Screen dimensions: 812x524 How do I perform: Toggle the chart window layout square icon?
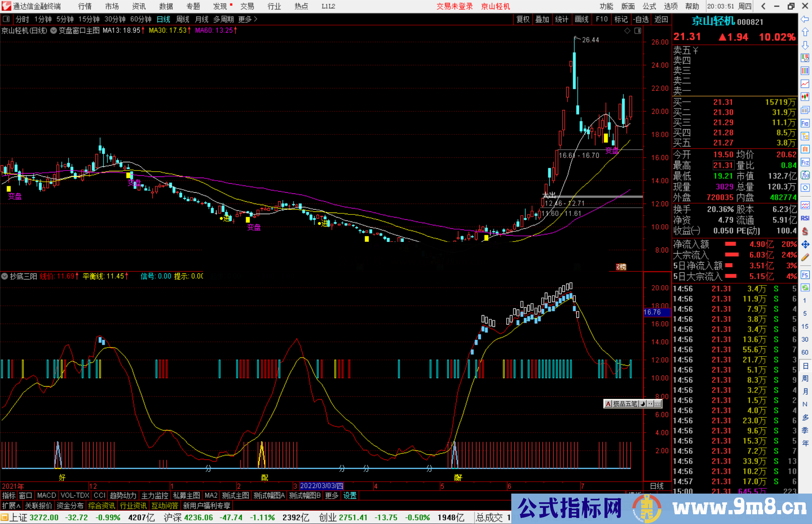pyautogui.click(x=638, y=31)
